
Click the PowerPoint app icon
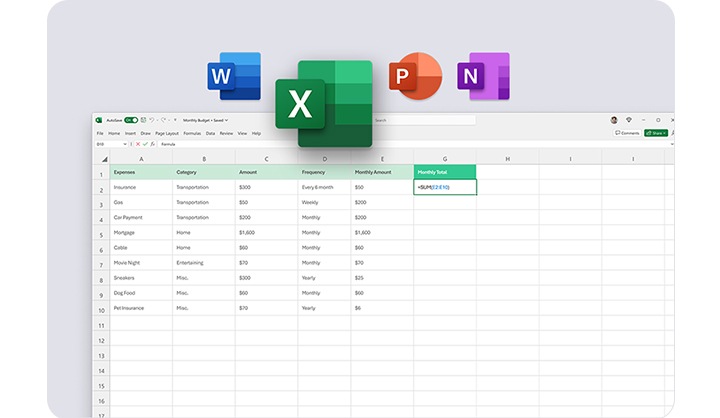point(414,78)
